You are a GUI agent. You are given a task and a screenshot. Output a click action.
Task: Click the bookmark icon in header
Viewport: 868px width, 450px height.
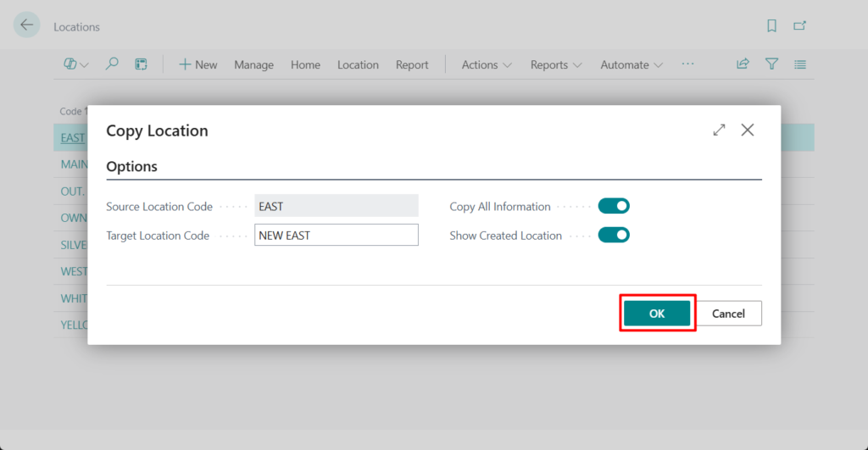click(x=771, y=26)
